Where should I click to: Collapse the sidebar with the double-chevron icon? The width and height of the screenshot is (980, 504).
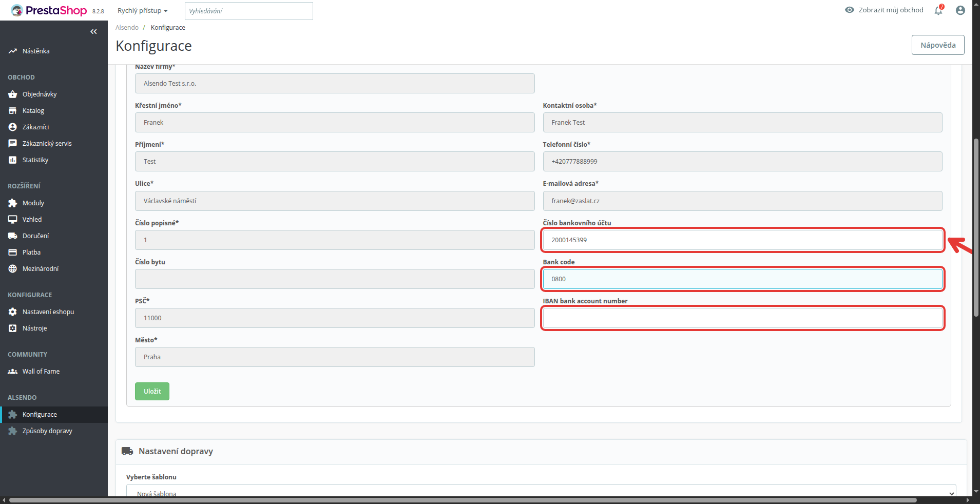[93, 32]
